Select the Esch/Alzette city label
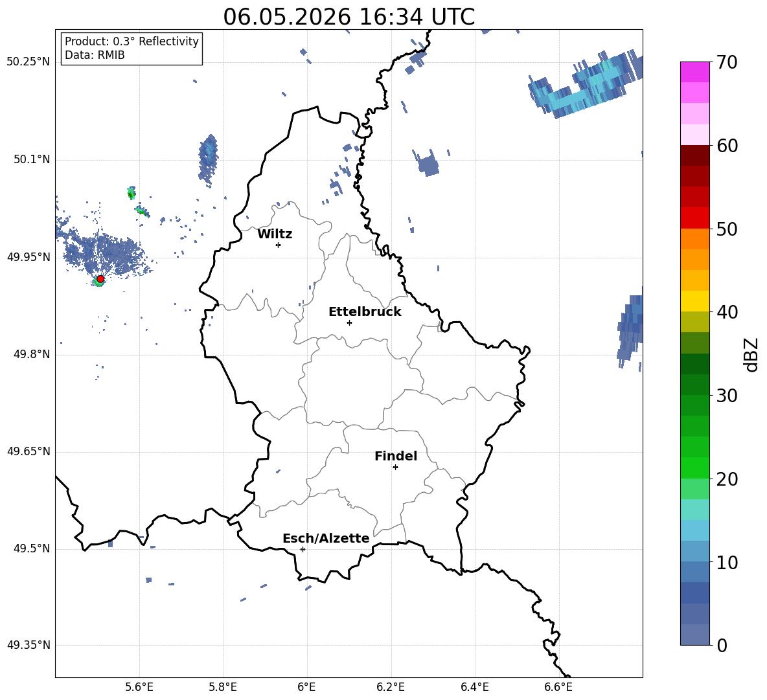767x700 pixels. pos(326,538)
